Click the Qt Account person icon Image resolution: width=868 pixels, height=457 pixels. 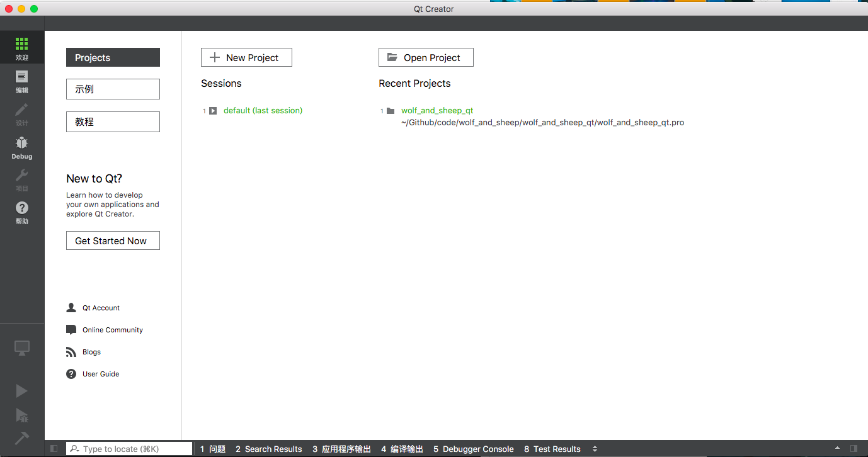tap(71, 308)
